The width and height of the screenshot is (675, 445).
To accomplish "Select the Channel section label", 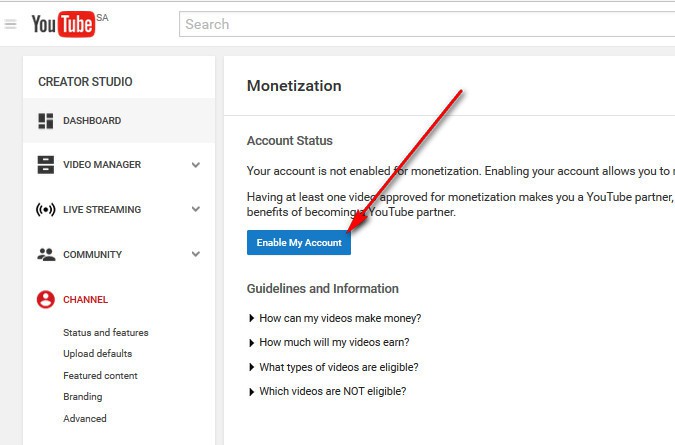I will coord(86,300).
